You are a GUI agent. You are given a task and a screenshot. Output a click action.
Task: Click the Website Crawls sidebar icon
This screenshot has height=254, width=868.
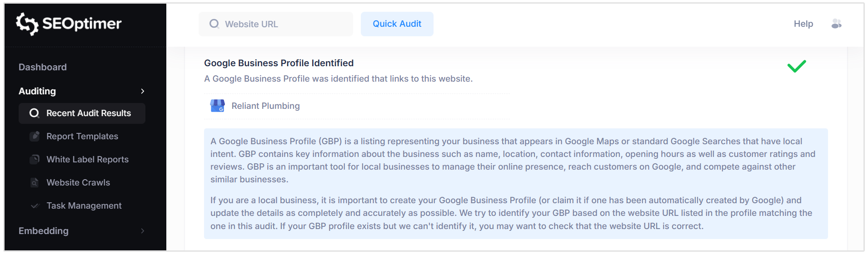[x=35, y=182]
